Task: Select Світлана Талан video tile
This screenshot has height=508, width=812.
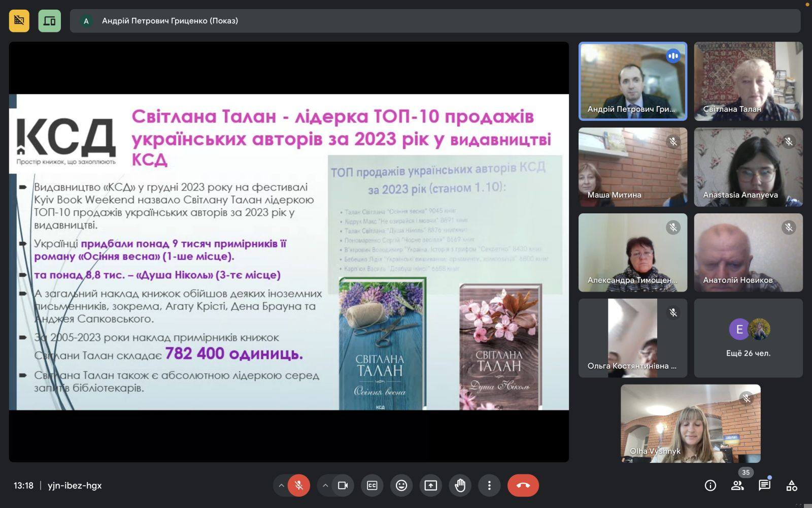Action: pos(749,81)
